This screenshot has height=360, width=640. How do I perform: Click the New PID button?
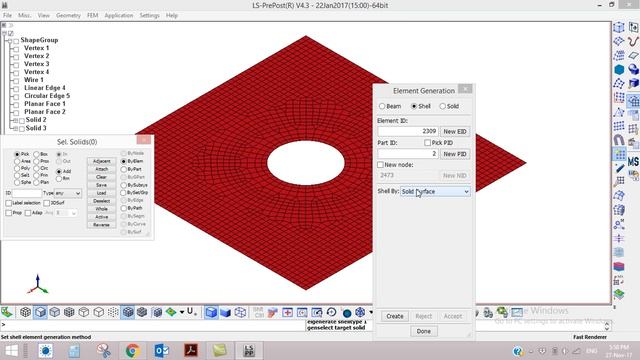coord(455,154)
